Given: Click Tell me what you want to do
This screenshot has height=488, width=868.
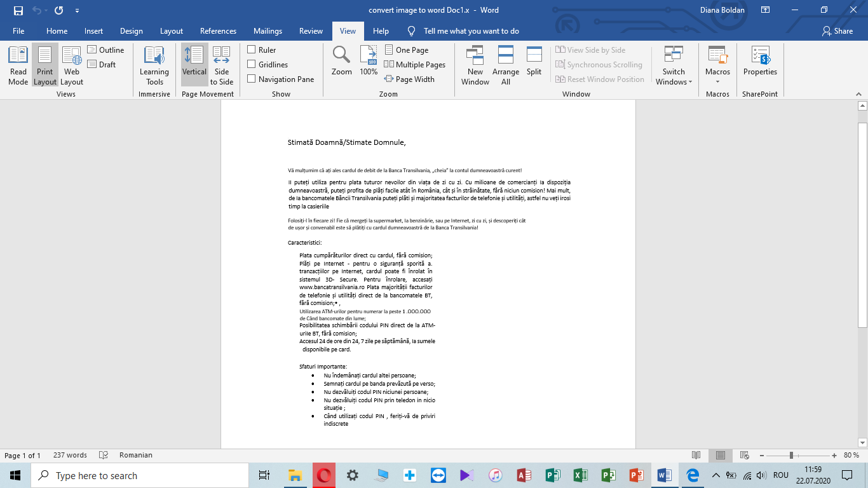Looking at the screenshot, I should 471,30.
